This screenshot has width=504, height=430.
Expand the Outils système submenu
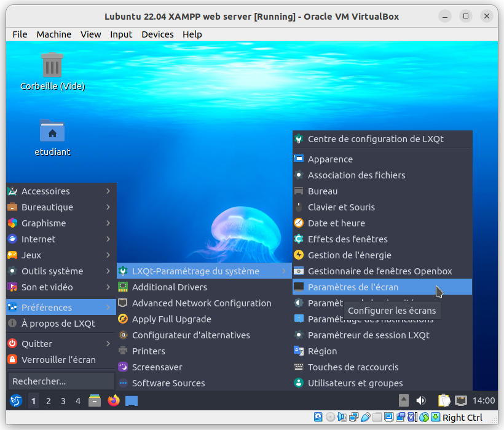48,271
